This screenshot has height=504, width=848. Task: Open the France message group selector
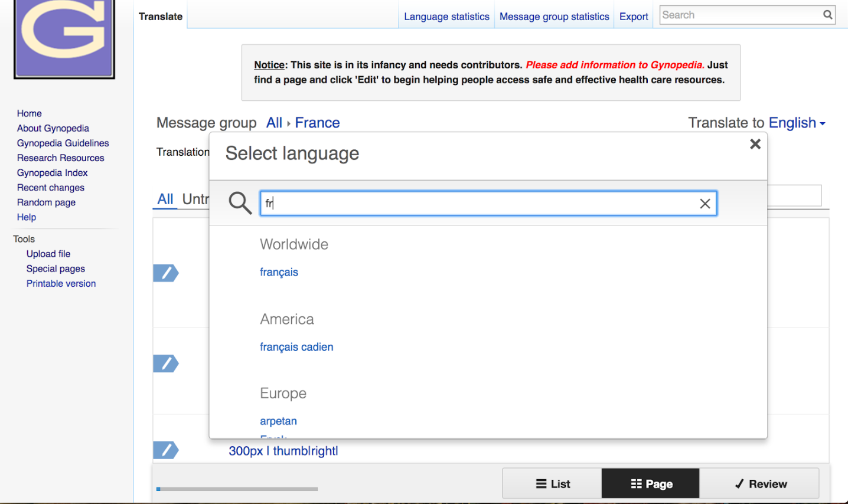coord(317,123)
